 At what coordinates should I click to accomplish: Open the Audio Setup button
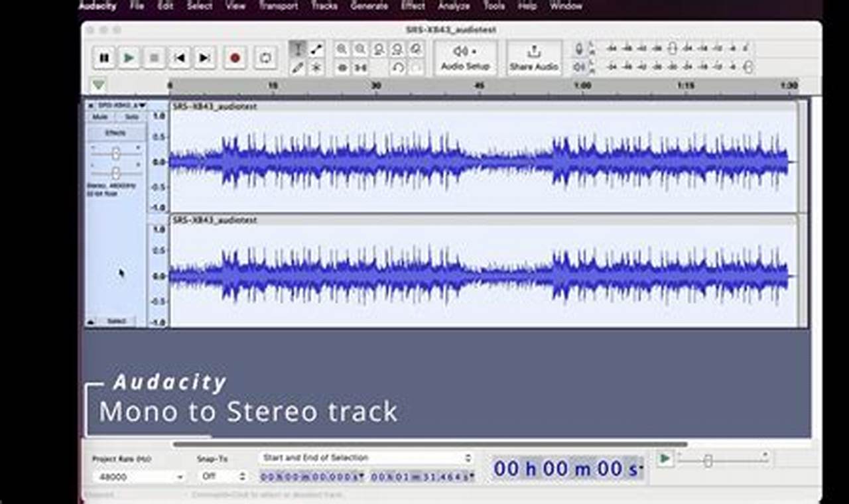coord(466,58)
